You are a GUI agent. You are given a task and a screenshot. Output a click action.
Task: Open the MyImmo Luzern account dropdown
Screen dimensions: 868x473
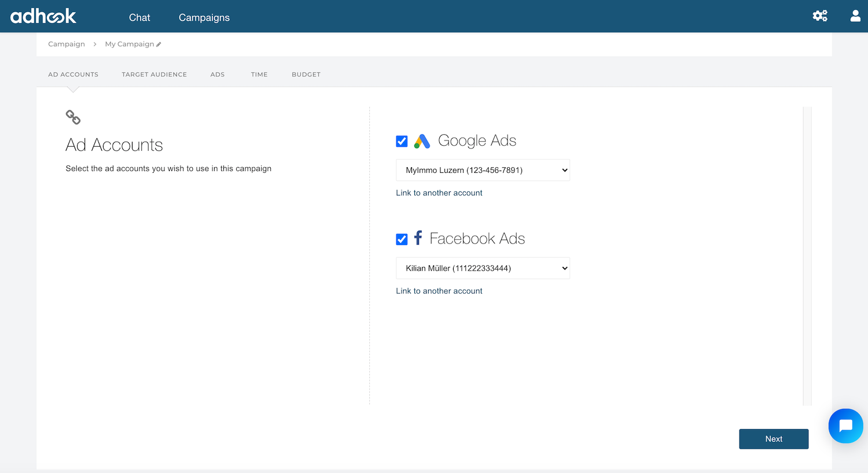[x=483, y=170]
